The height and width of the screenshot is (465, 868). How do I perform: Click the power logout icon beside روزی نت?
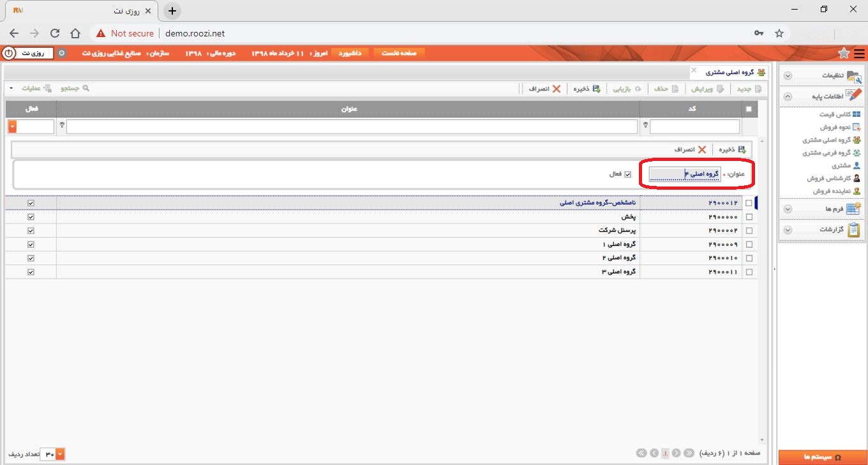[9, 53]
